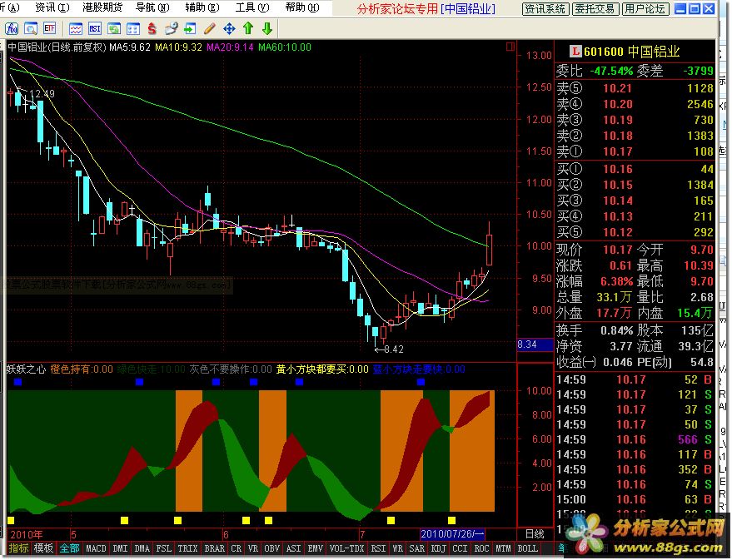The image size is (732, 560).
Task: Click the 资讯系统 button
Action: pyautogui.click(x=545, y=8)
